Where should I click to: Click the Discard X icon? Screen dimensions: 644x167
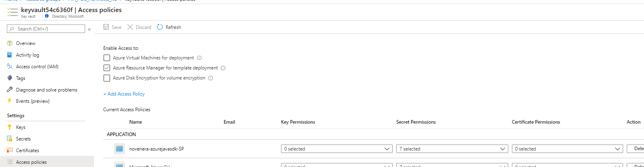[130, 27]
